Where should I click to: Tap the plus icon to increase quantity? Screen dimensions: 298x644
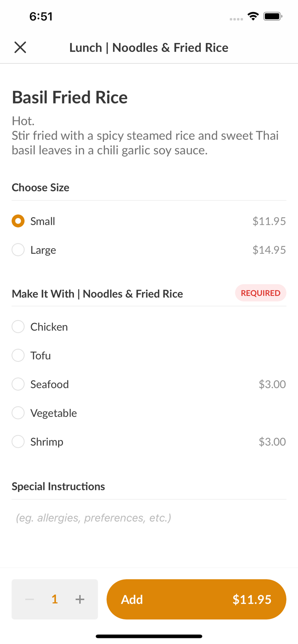pyautogui.click(x=80, y=599)
